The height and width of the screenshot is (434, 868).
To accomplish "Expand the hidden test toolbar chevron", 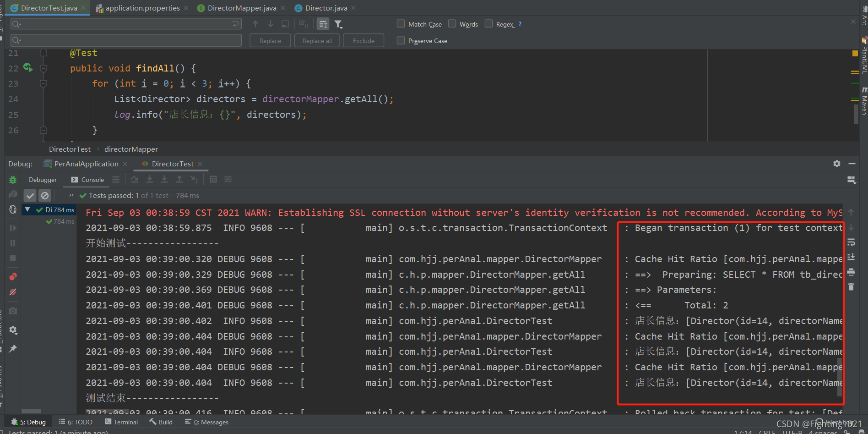I will pyautogui.click(x=71, y=195).
